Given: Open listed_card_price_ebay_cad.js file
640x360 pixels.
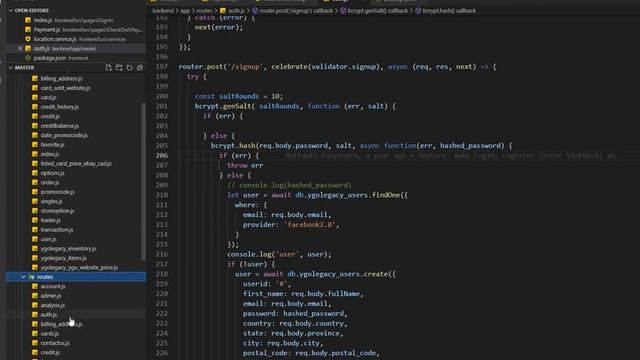Looking at the screenshot, I should coord(76,163).
